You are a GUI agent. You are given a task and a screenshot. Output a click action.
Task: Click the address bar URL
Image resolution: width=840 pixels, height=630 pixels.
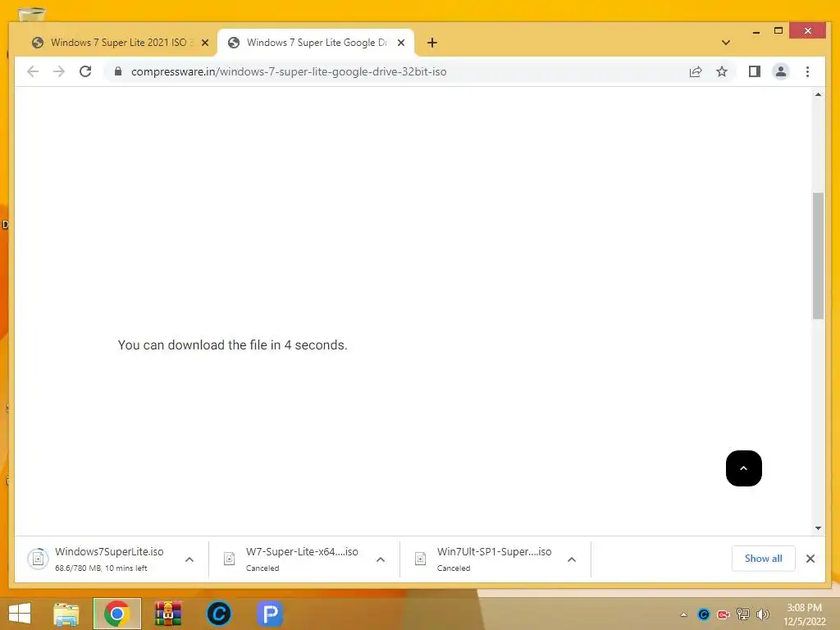tap(289, 71)
